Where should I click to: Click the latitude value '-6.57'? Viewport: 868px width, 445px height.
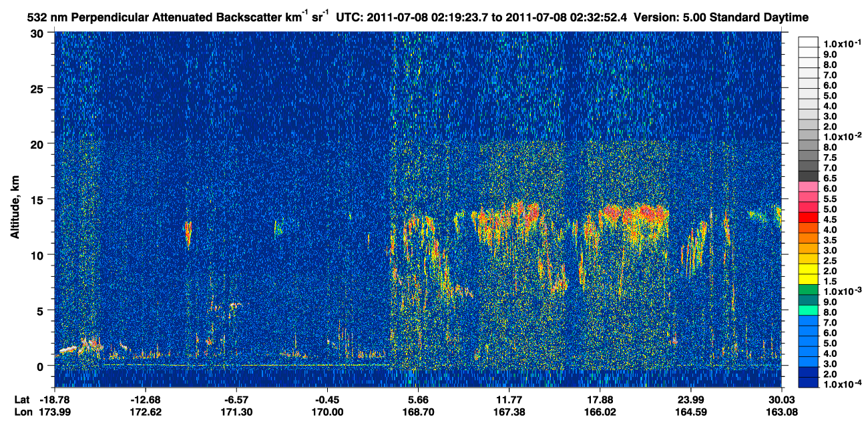[x=236, y=400]
